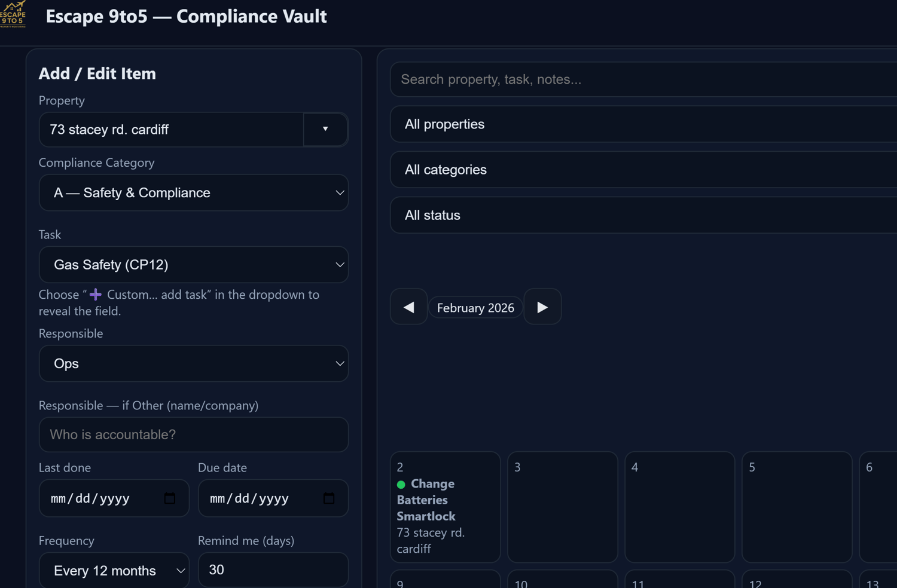
Task: Select the February 10 calendar cell
Action: click(563, 579)
